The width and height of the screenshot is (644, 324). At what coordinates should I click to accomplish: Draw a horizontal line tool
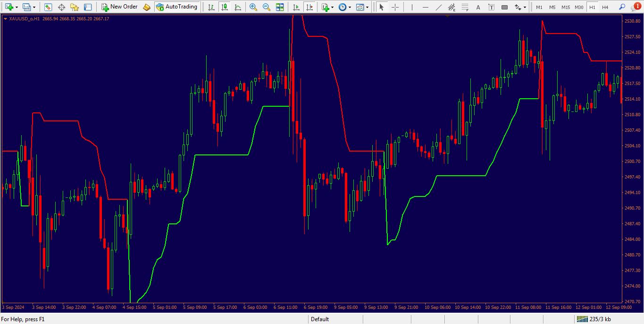[425, 7]
